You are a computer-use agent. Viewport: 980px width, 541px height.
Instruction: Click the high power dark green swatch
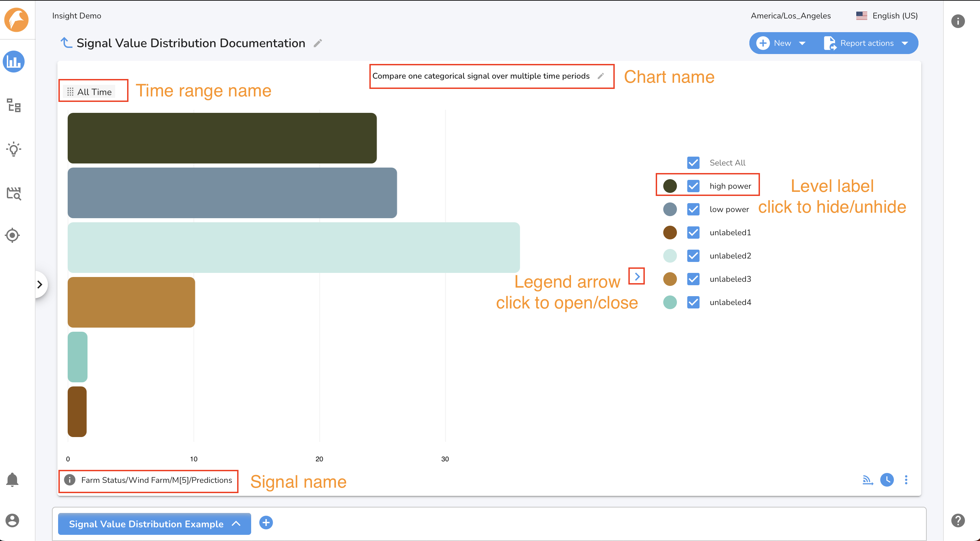[x=670, y=186]
